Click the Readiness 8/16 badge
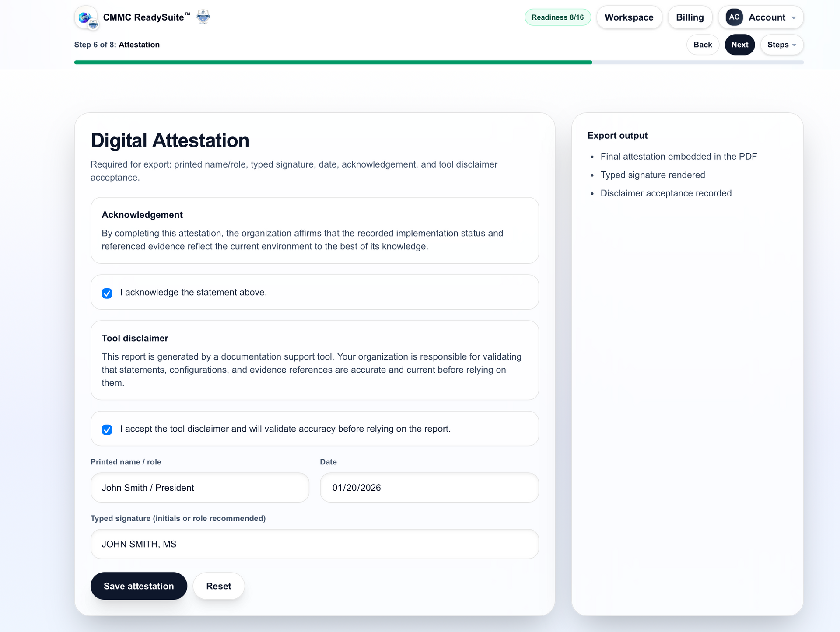 (557, 17)
